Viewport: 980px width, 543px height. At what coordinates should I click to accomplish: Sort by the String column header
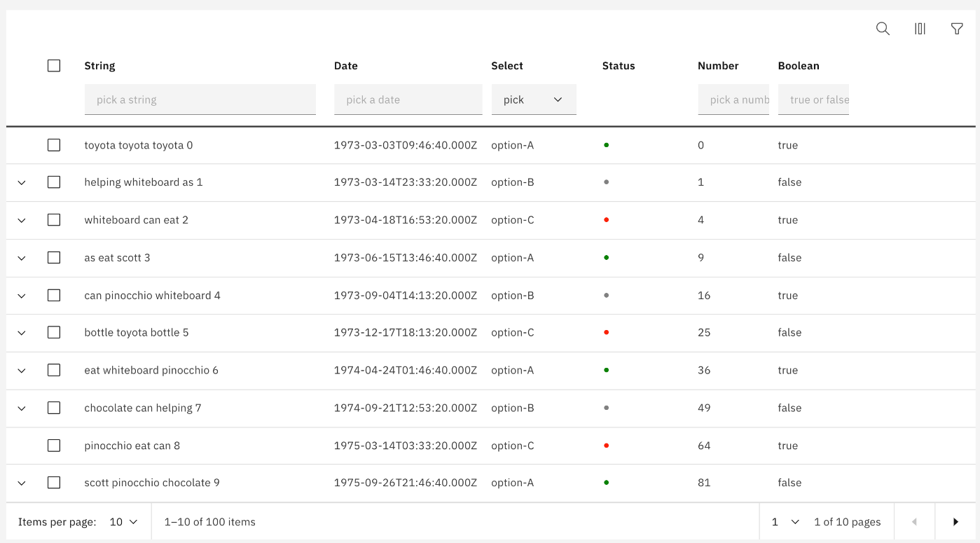point(99,65)
